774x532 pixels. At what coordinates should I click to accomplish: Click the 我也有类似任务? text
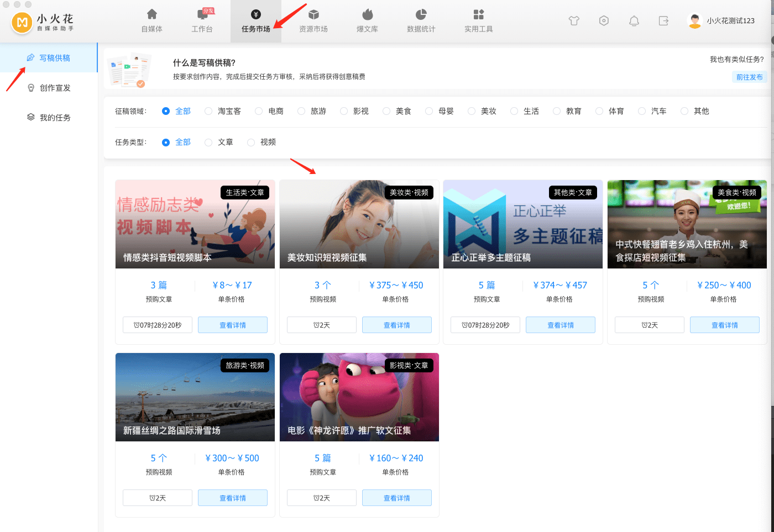(737, 59)
